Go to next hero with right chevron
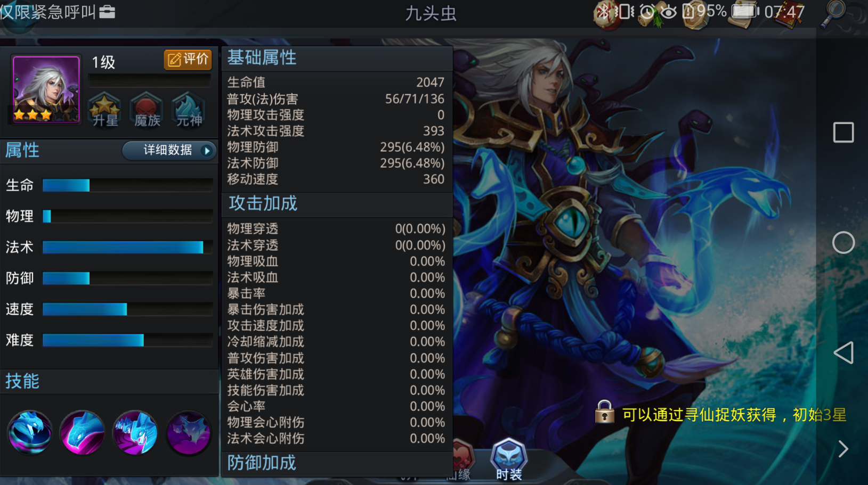The image size is (868, 485). (x=843, y=449)
